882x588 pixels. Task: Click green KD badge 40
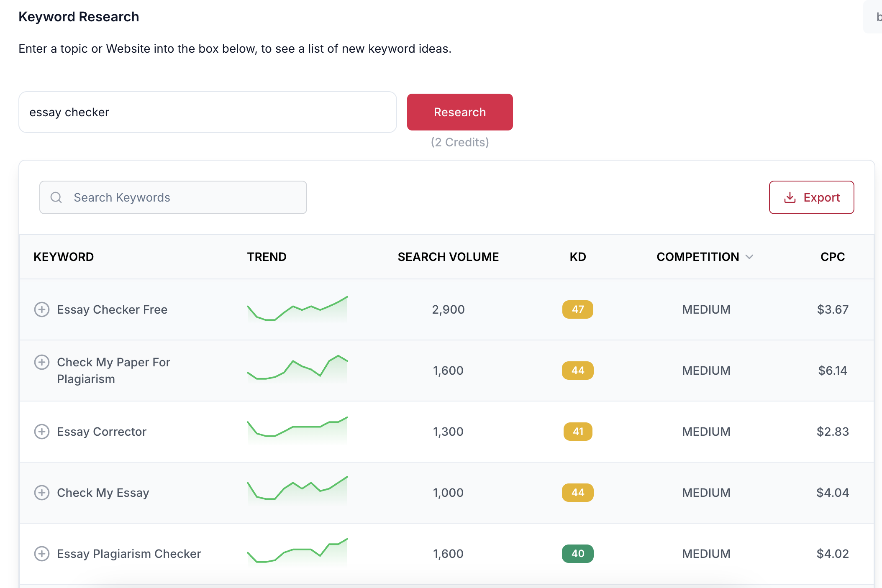click(x=578, y=554)
